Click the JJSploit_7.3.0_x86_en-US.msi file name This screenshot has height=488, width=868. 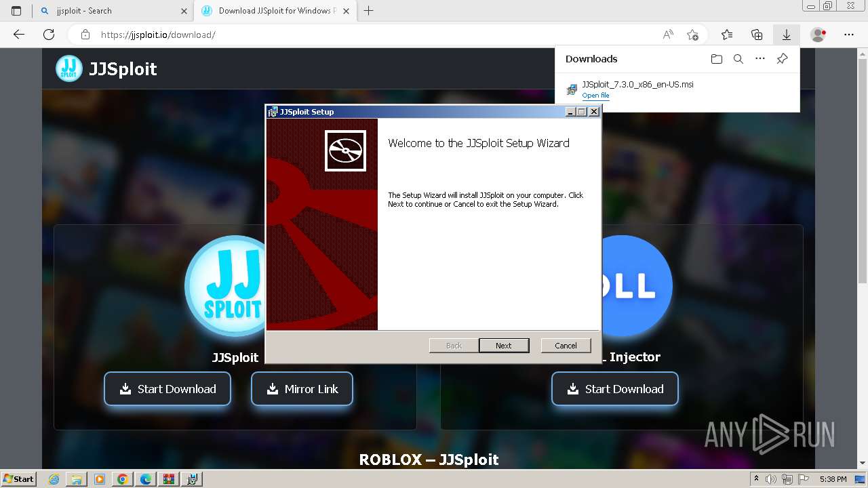(x=637, y=85)
